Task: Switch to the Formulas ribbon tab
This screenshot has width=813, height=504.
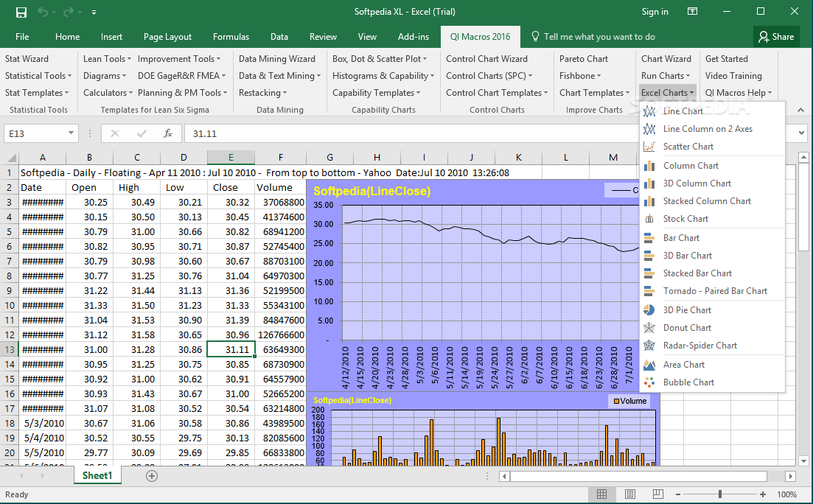Action: (231, 37)
